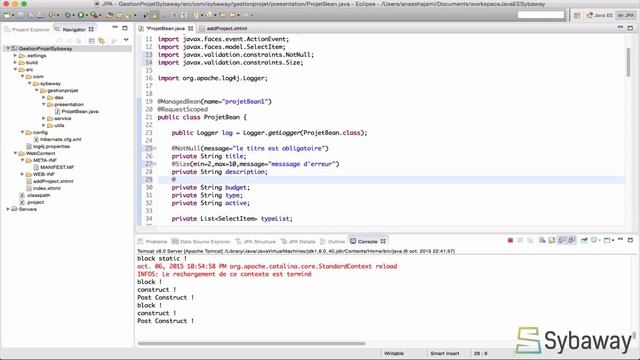Image resolution: width=640 pixels, height=360 pixels.
Task: Expand the .settings folder
Action: 15,55
